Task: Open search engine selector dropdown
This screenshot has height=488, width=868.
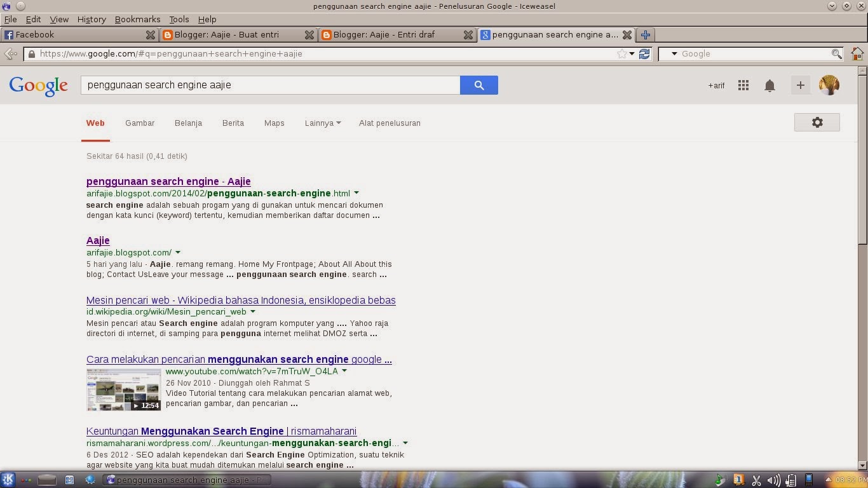Action: click(674, 54)
